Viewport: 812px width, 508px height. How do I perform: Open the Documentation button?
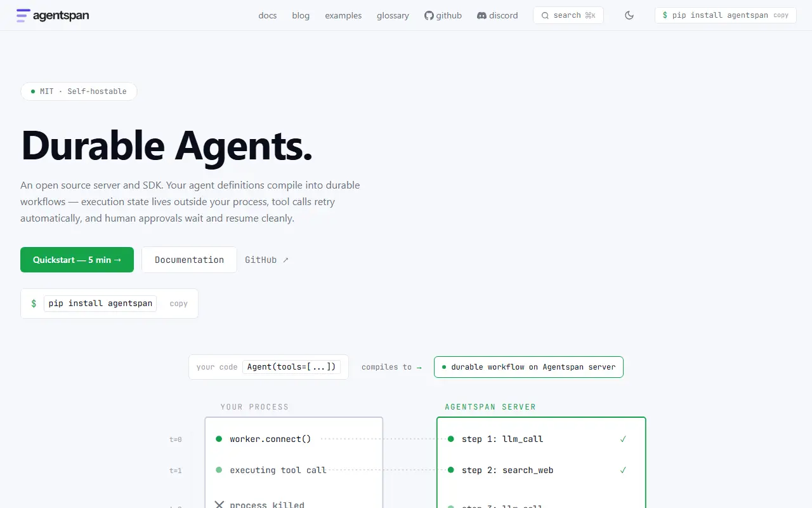pos(189,260)
